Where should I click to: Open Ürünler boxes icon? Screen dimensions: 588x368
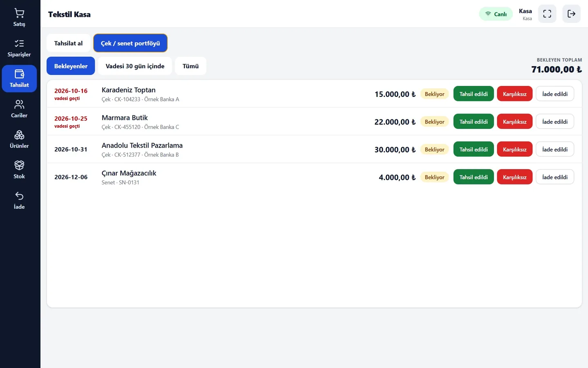[x=19, y=135]
